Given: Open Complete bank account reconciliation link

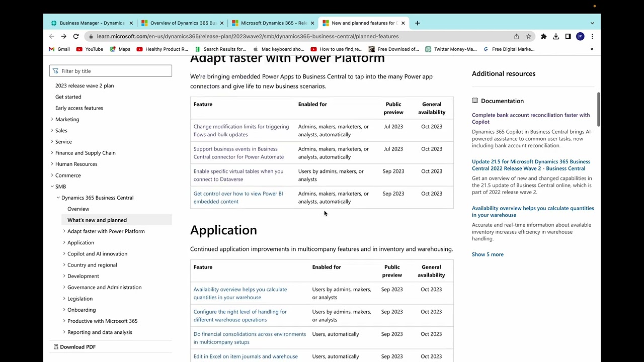Looking at the screenshot, I should [x=531, y=118].
